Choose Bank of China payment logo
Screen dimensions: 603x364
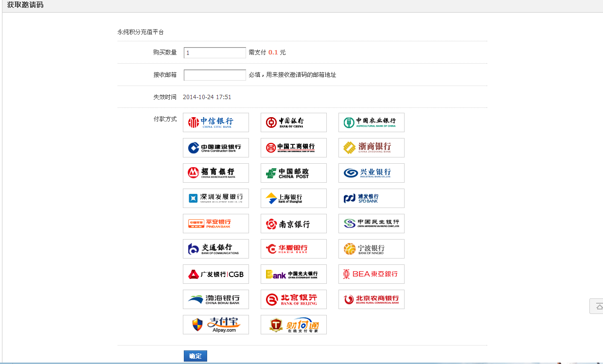tap(293, 122)
